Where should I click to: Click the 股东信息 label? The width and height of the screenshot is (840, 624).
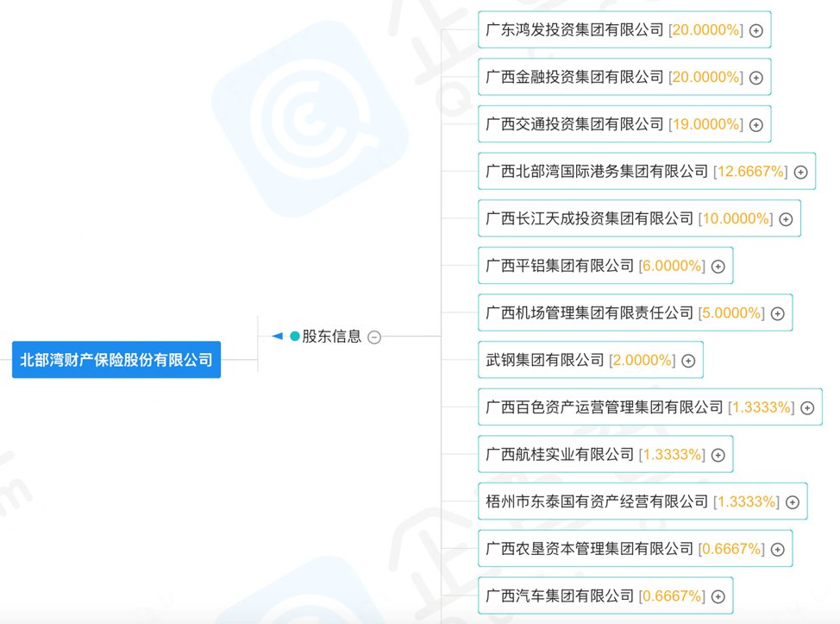332,337
